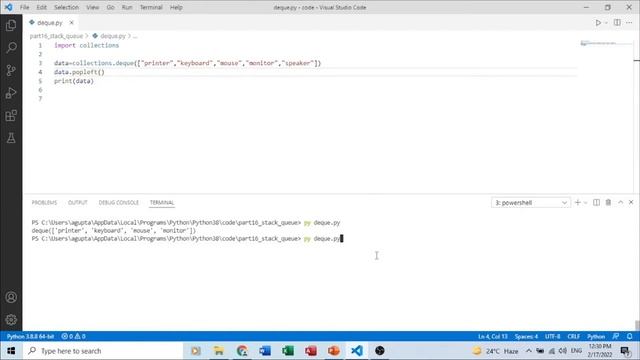This screenshot has width=640, height=360.
Task: Click the 'print(data)' code line
Action: (74, 81)
